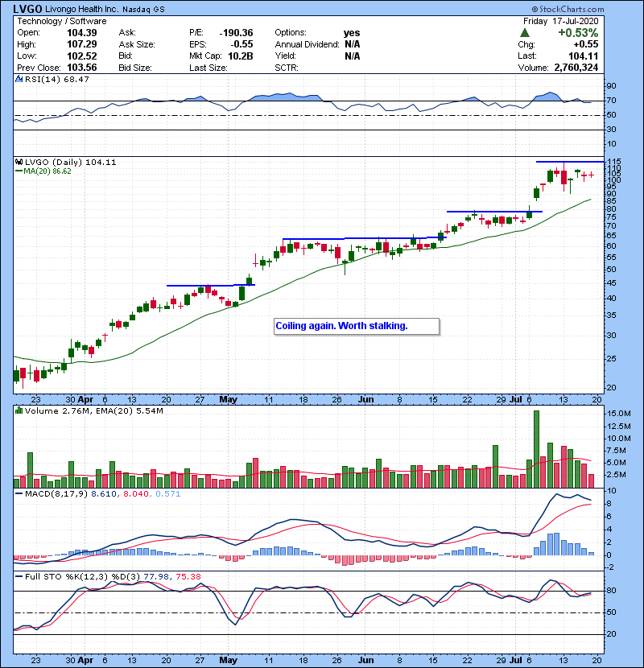Click the Volume 2.76M, EMA(20) 5.54M label
Image resolution: width=644 pixels, height=668 pixels.
coord(93,411)
